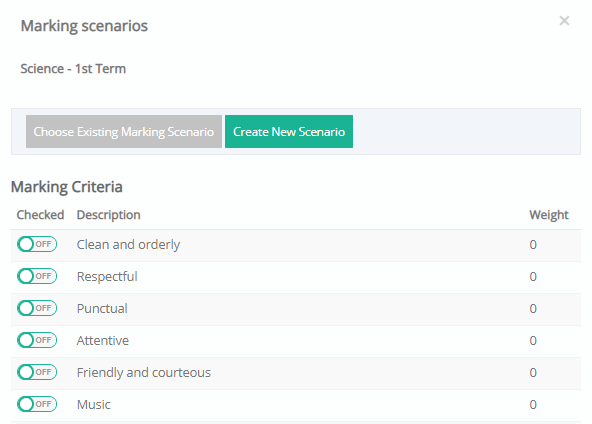This screenshot has width=592, height=424.
Task: Enable Friendly and courteous toggle
Action: point(37,372)
